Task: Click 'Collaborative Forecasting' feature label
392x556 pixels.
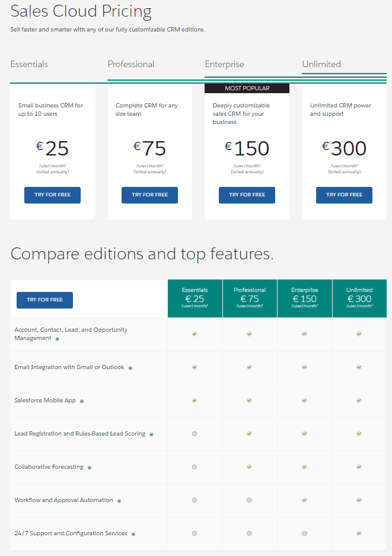Action: (x=49, y=467)
